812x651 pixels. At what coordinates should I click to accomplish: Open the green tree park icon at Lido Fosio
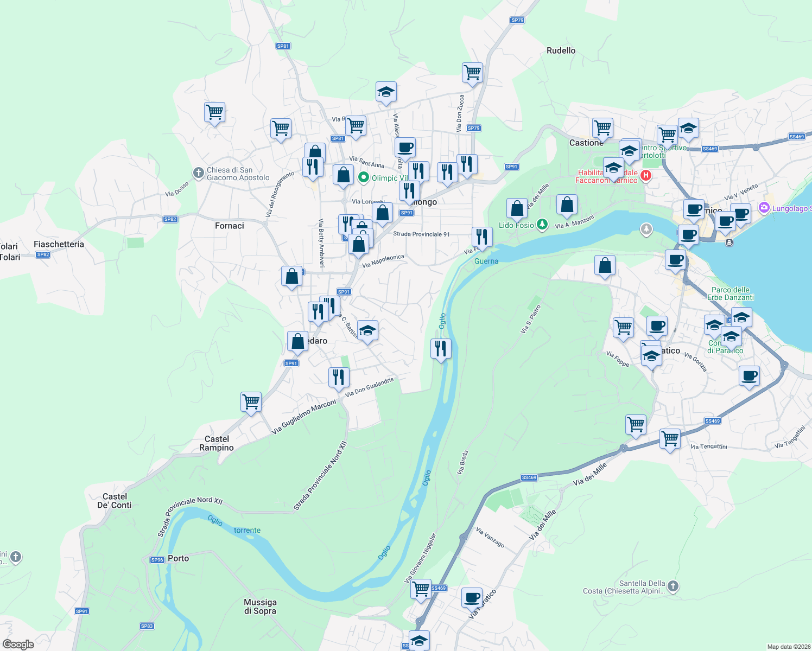pyautogui.click(x=541, y=225)
